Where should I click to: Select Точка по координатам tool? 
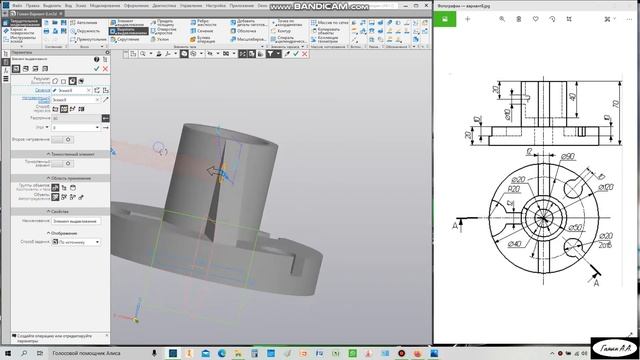click(x=286, y=23)
